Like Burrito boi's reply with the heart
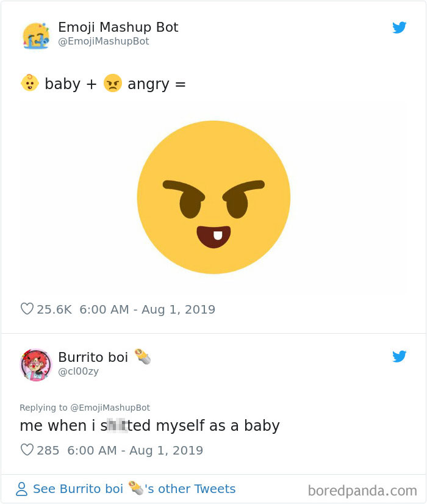The image size is (427, 504). click(27, 451)
